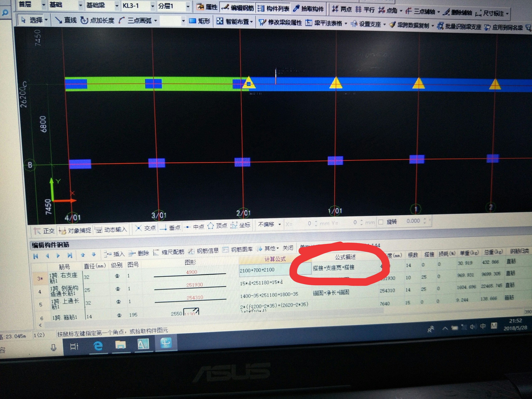
Task: Expand the KL3-1 component dropdown
Action: [x=153, y=6]
